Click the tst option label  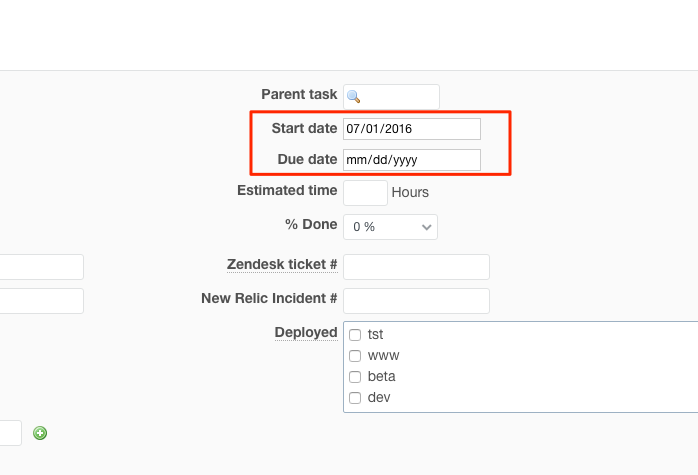click(x=375, y=334)
